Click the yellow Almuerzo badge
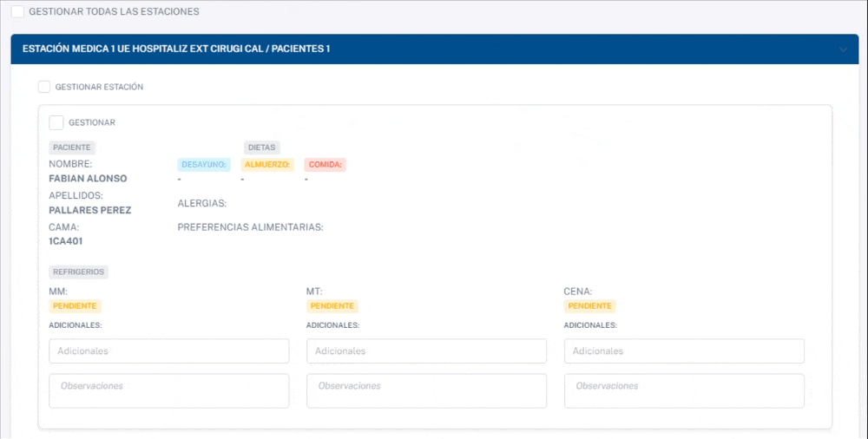 click(267, 165)
